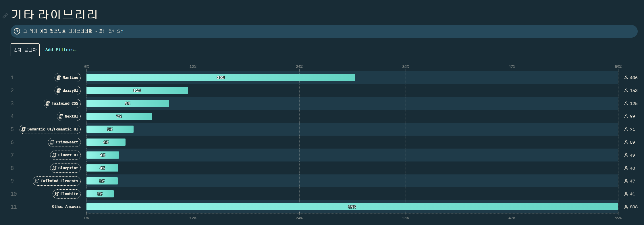The width and height of the screenshot is (644, 225).
Task: Click the icon in the Blueprint label
Action: pyautogui.click(x=54, y=168)
